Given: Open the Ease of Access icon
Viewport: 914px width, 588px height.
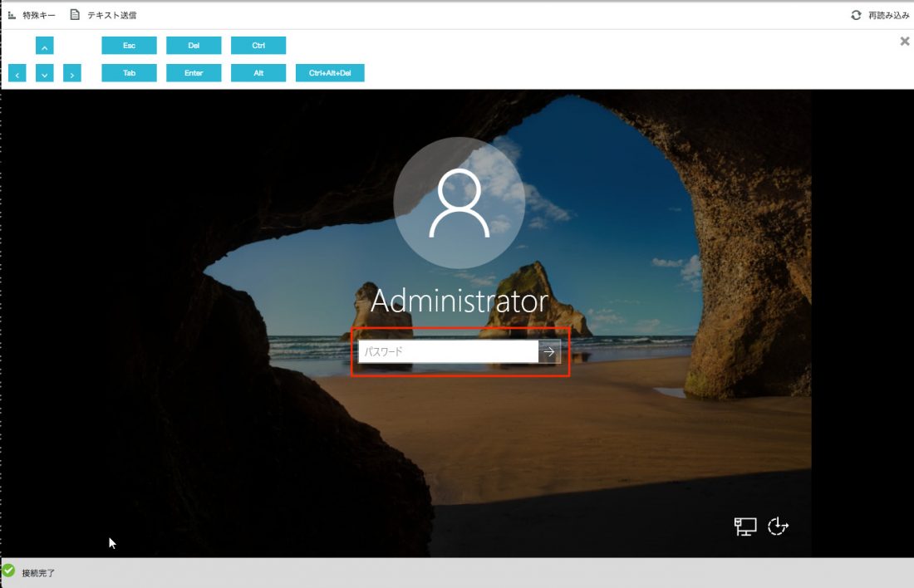Looking at the screenshot, I should [779, 527].
